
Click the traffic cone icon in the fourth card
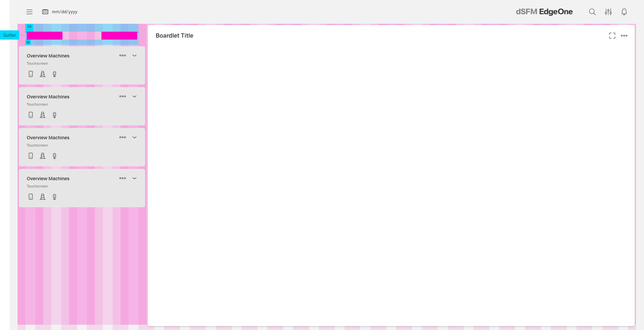coord(43,197)
